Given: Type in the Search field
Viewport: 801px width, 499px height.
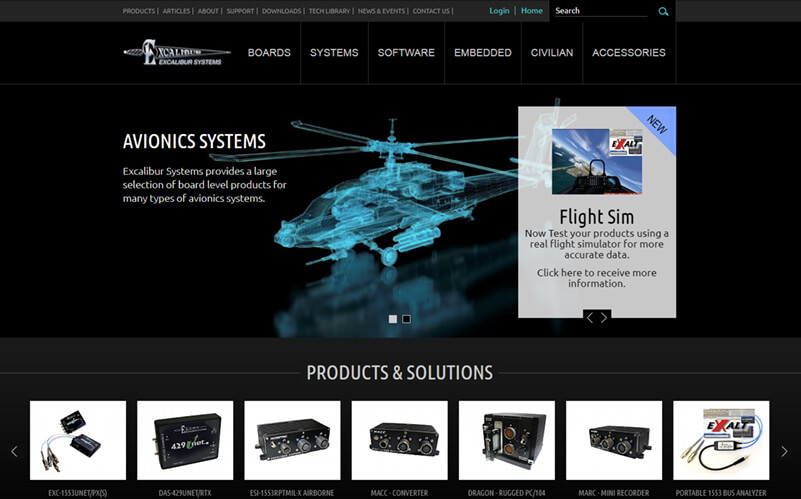Looking at the screenshot, I should [602, 11].
